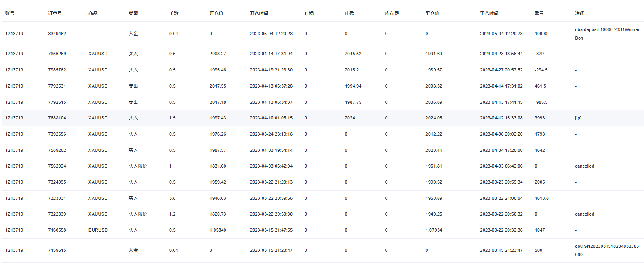Click profit value 3993

pyautogui.click(x=540, y=118)
